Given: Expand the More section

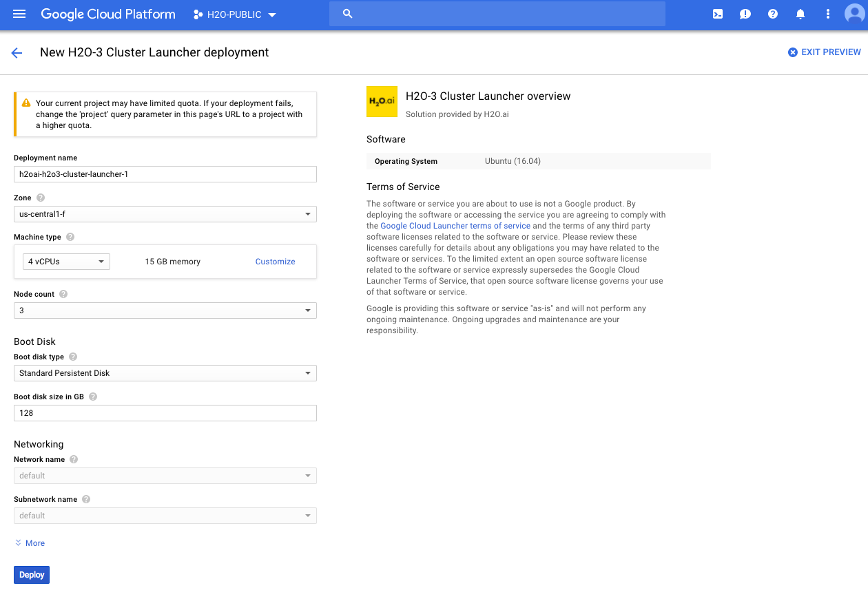Looking at the screenshot, I should [30, 542].
